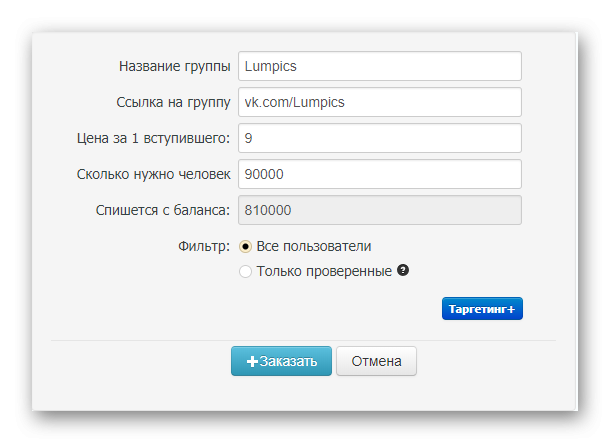This screenshot has height=443, width=610.
Task: Open the Таргетинг+ options
Action: point(482,309)
